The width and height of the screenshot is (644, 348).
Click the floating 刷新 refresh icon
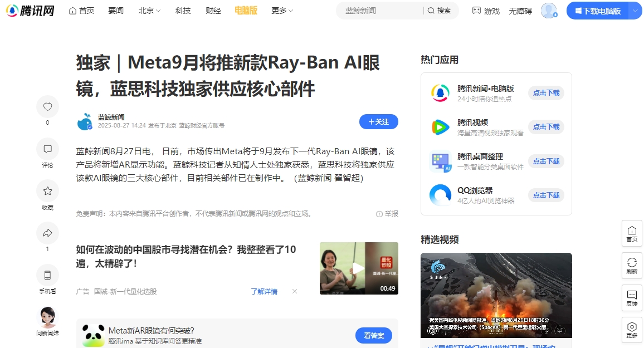[632, 266]
